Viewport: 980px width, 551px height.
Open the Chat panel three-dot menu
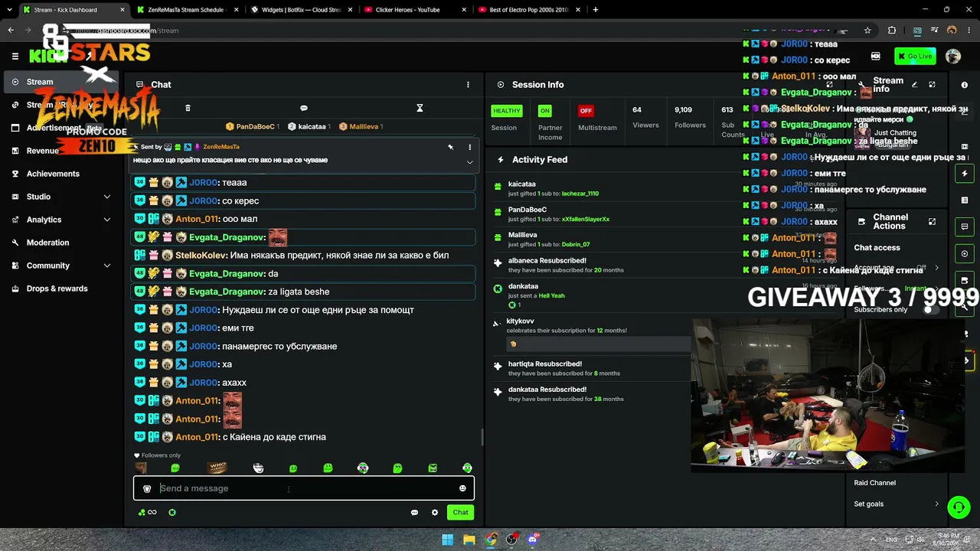pos(468,85)
